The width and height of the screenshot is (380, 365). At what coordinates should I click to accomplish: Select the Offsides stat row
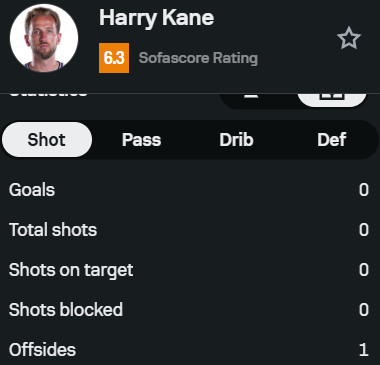coord(189,348)
